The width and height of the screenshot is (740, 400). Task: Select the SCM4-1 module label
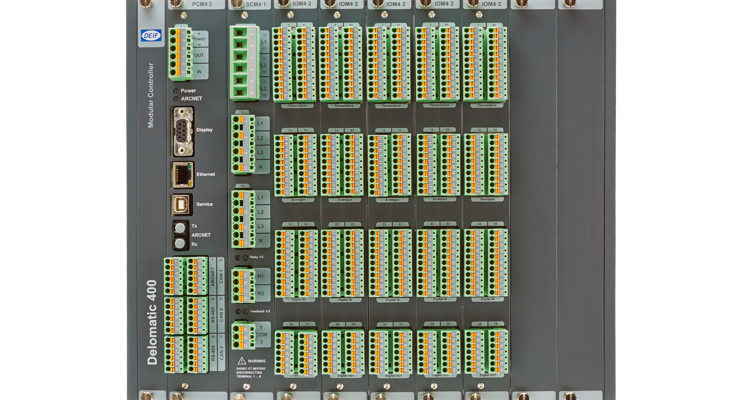(256, 4)
